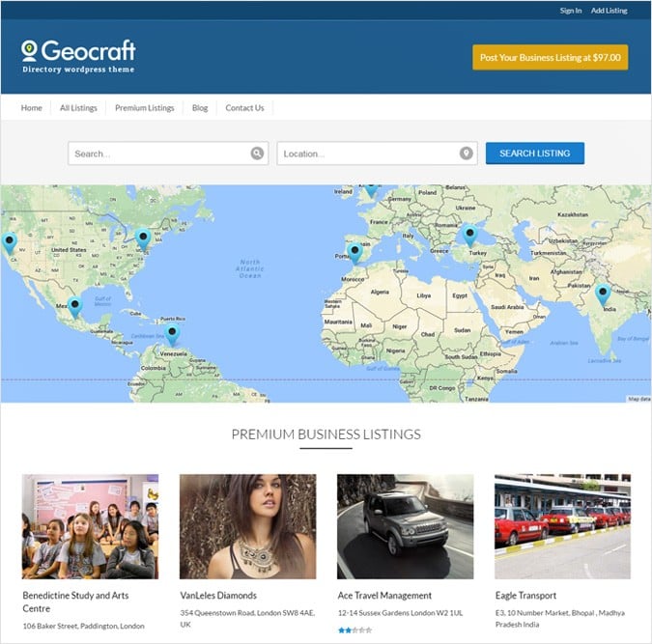The width and height of the screenshot is (652, 644).
Task: Focus the Location text field
Action: pyautogui.click(x=377, y=154)
